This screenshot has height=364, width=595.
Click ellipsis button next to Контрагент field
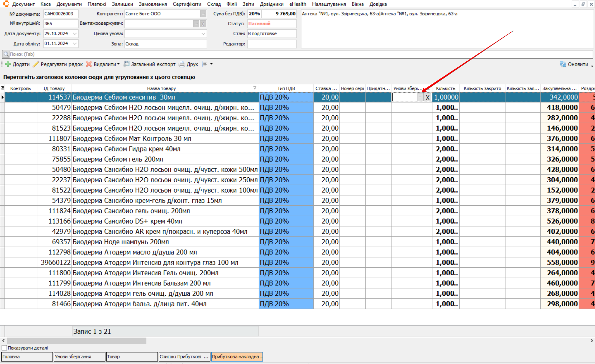tap(203, 14)
